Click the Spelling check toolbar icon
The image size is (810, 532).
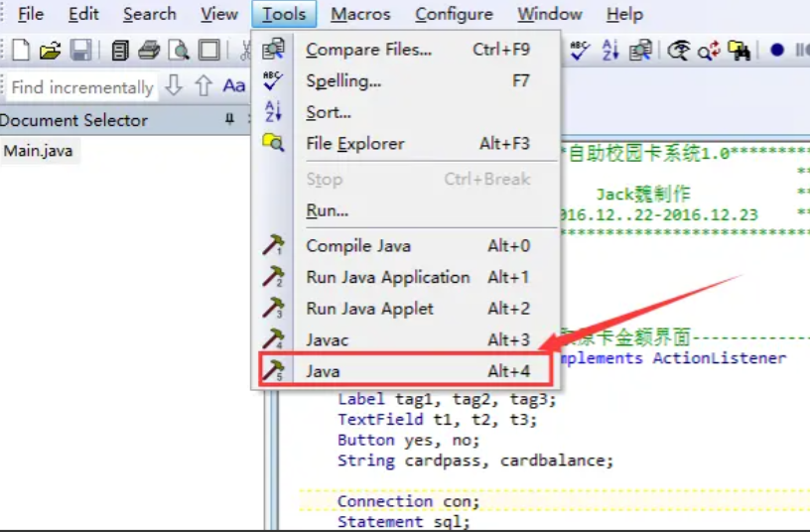click(580, 50)
